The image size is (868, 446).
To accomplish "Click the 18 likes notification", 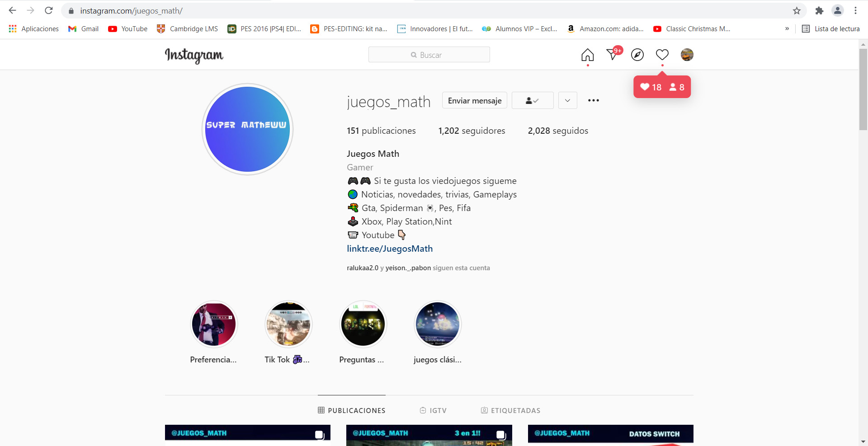I will (651, 87).
